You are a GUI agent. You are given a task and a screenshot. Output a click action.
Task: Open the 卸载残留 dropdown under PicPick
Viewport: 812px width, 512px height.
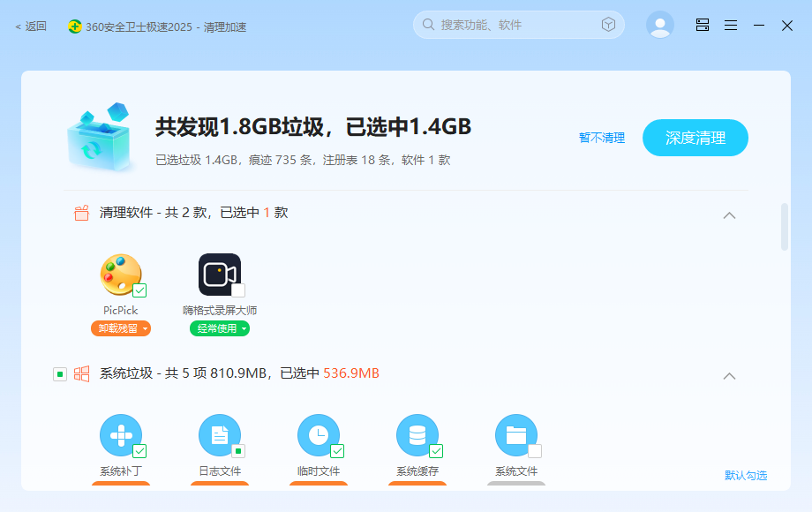click(x=120, y=328)
